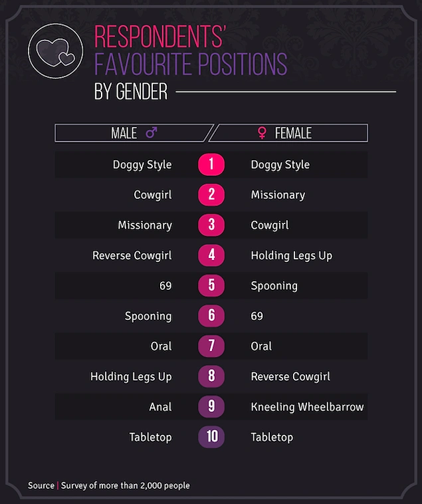422x504 pixels.
Task: Select the number 4 rank badge
Action: click(x=211, y=255)
